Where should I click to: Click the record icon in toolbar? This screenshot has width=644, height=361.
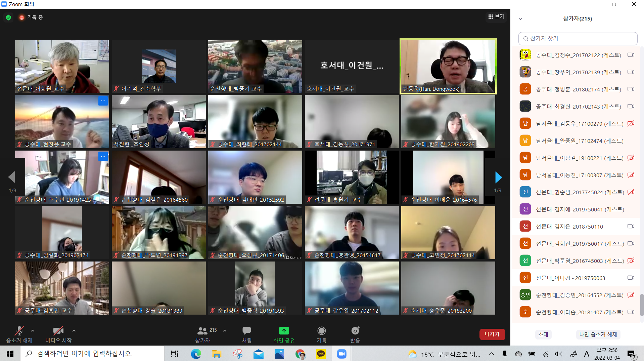point(321,331)
